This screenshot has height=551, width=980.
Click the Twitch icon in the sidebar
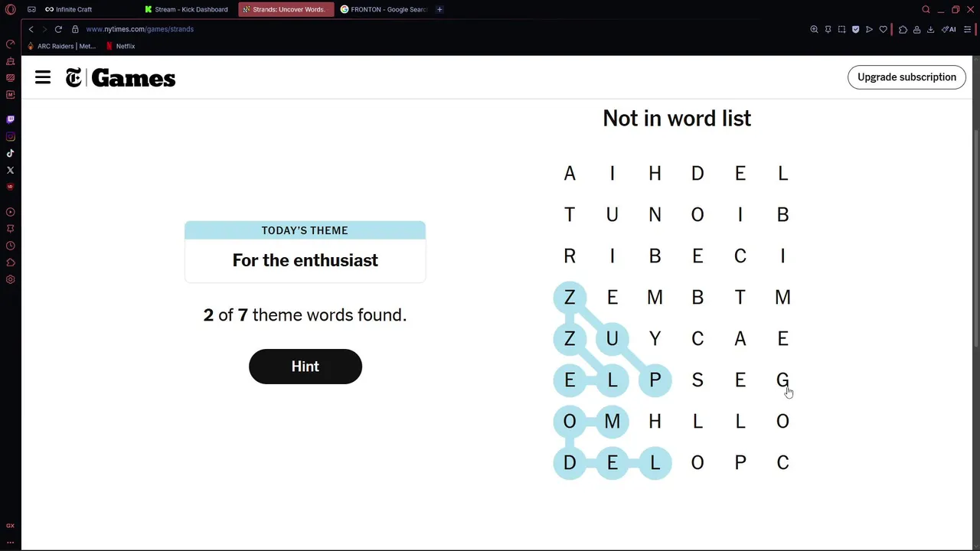[11, 119]
